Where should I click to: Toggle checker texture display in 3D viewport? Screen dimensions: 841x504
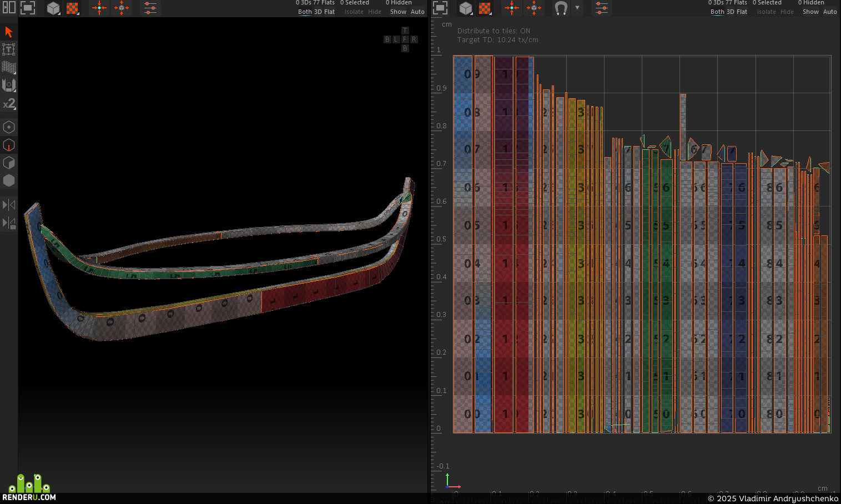[73, 8]
